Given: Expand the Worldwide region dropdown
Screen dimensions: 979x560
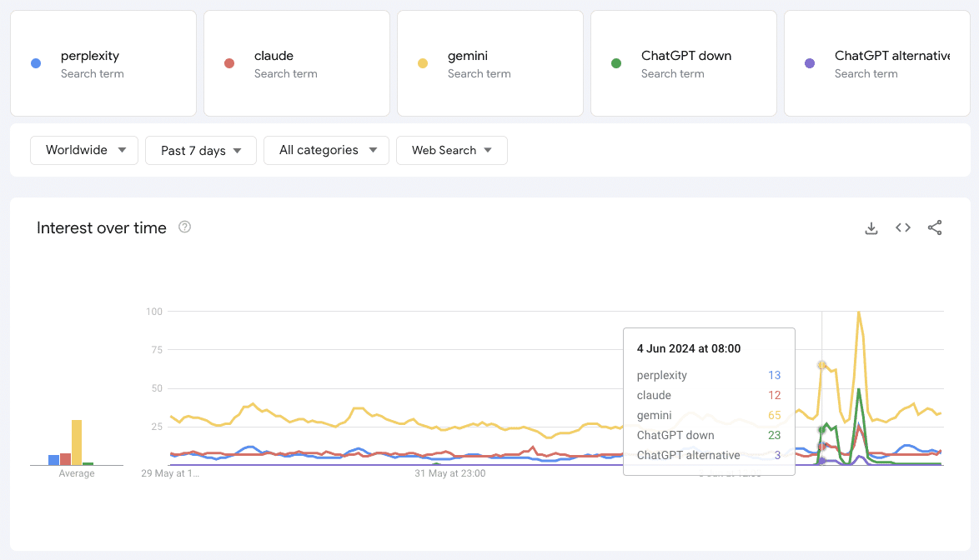Looking at the screenshot, I should pyautogui.click(x=84, y=151).
